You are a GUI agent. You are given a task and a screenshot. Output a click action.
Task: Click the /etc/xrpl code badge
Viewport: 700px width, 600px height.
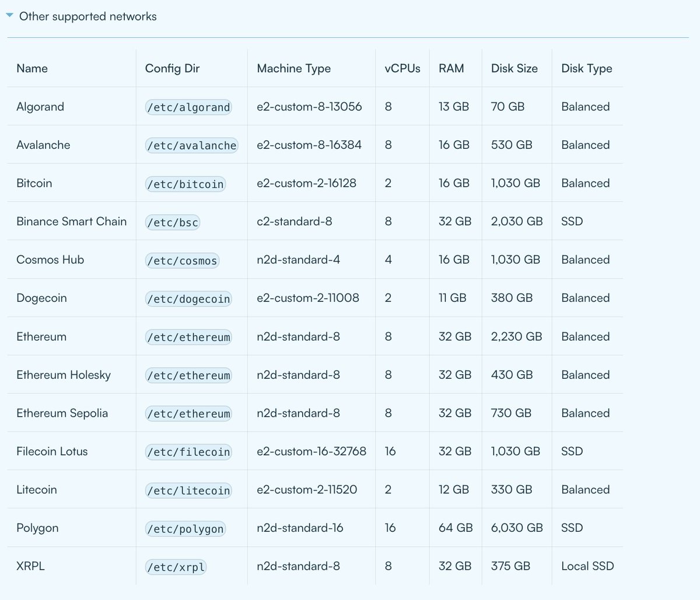[x=176, y=566]
